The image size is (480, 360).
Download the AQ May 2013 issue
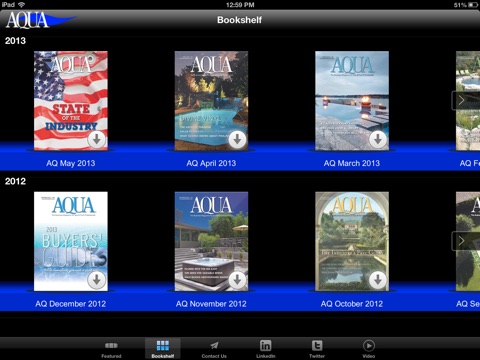[x=97, y=139]
